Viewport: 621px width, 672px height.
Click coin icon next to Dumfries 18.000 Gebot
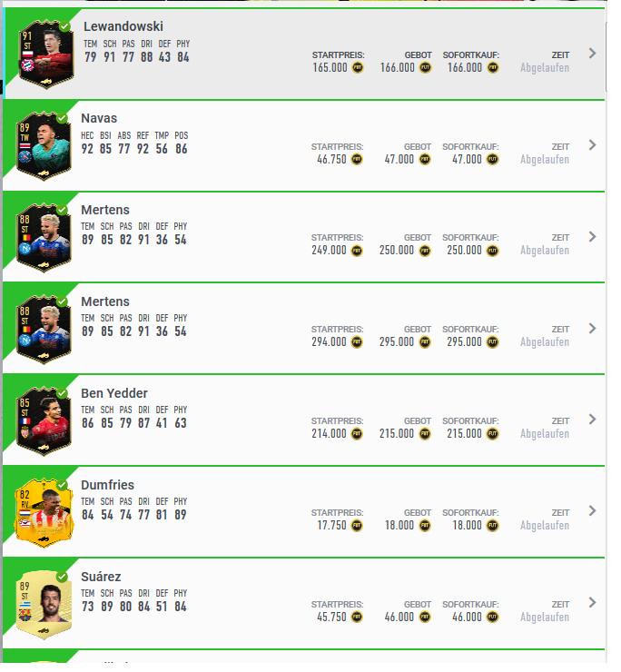coord(425,526)
